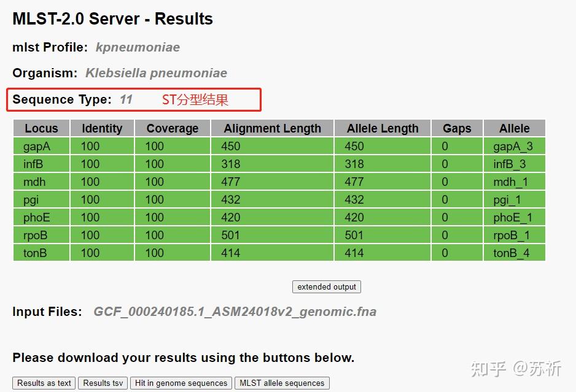Download MLST allele sequences
Viewport: 576px width, 392px height.
click(282, 383)
